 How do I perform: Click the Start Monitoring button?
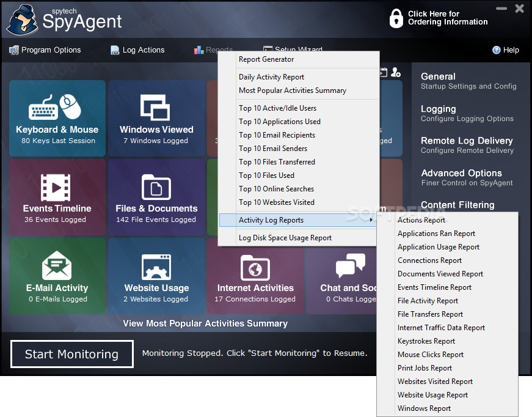click(x=72, y=354)
